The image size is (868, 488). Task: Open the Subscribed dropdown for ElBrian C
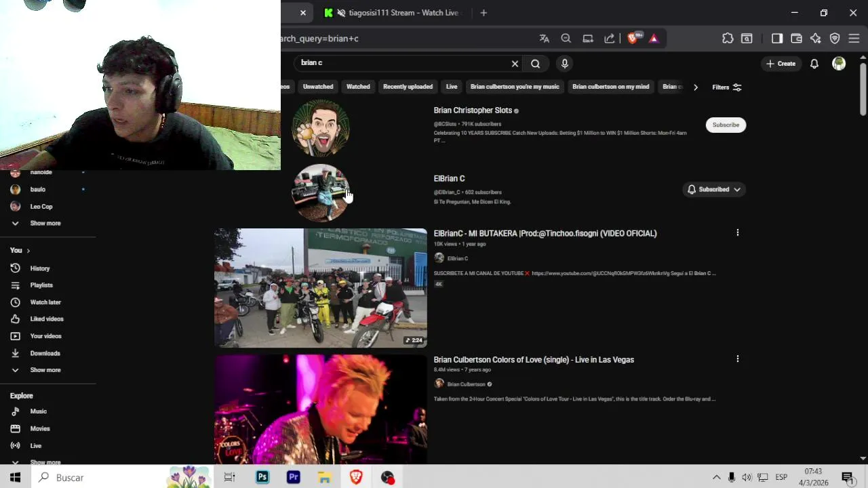coord(714,190)
